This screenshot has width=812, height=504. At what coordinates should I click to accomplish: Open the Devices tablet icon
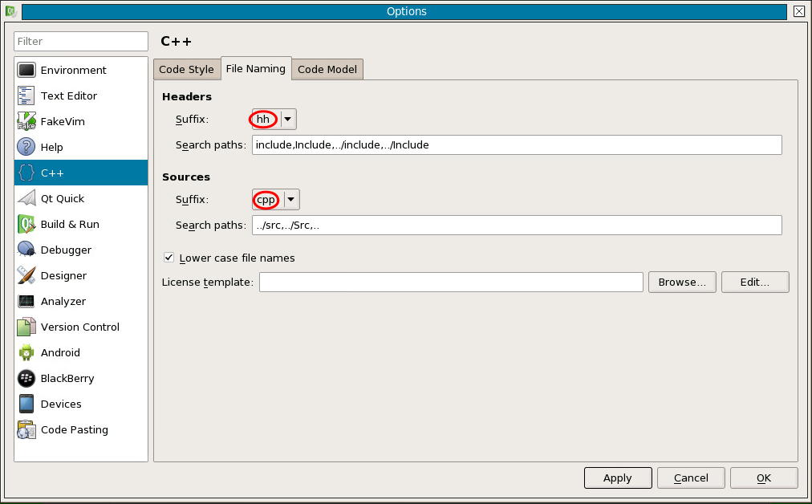[x=26, y=404]
